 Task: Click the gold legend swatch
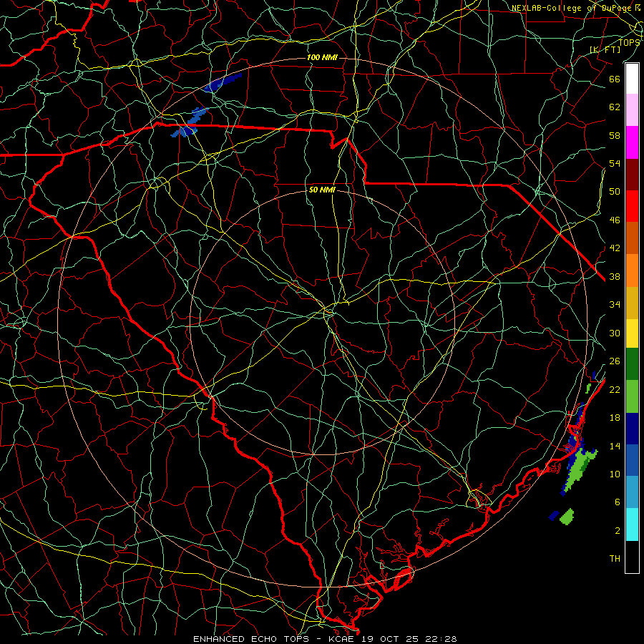pos(632,303)
